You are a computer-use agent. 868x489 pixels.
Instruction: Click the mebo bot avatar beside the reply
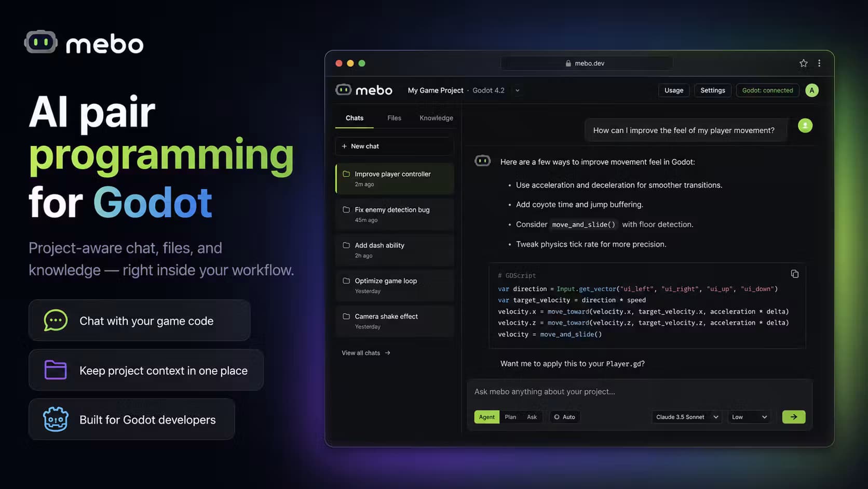483,161
